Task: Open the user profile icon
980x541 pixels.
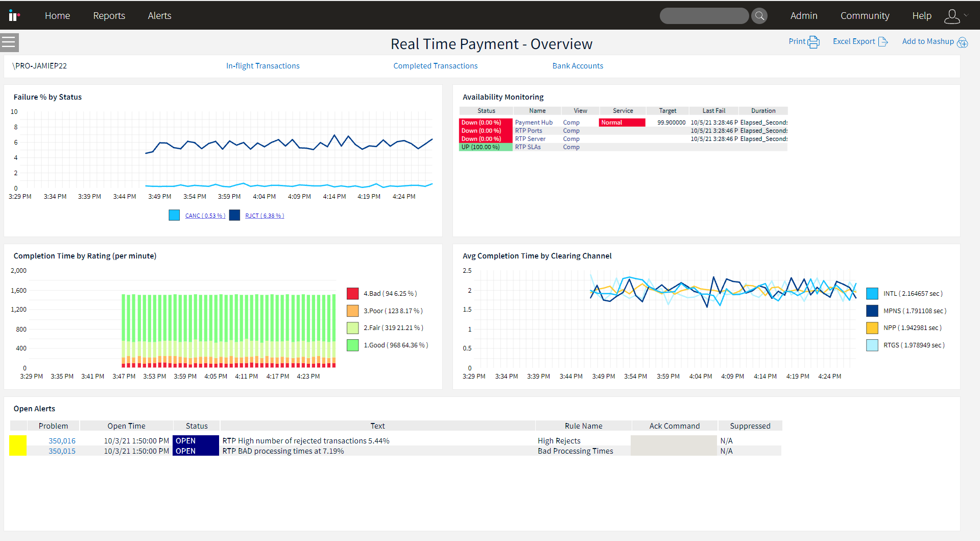Action: (951, 16)
